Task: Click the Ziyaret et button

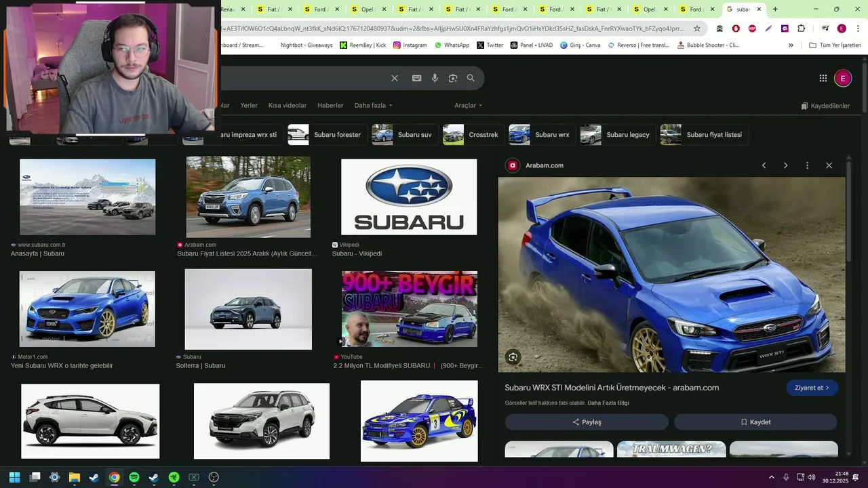Action: (x=812, y=388)
